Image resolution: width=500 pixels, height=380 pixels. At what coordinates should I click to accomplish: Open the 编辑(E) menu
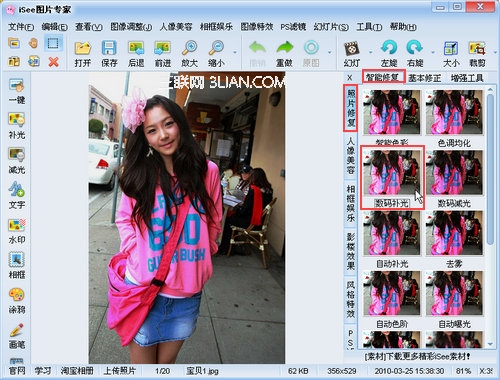55,27
